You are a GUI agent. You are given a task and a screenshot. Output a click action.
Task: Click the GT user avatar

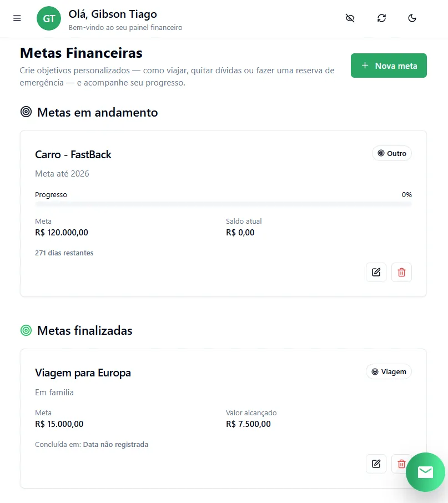coord(49,18)
